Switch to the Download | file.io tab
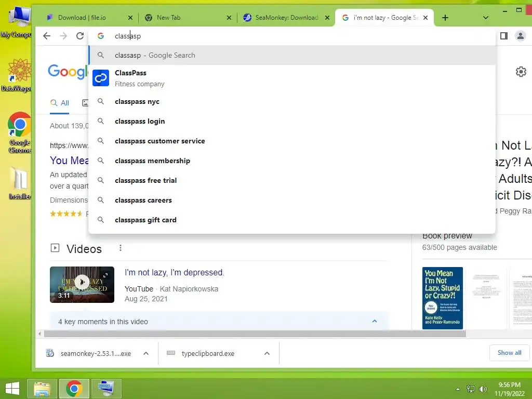The width and height of the screenshot is (532, 399). pos(82,18)
